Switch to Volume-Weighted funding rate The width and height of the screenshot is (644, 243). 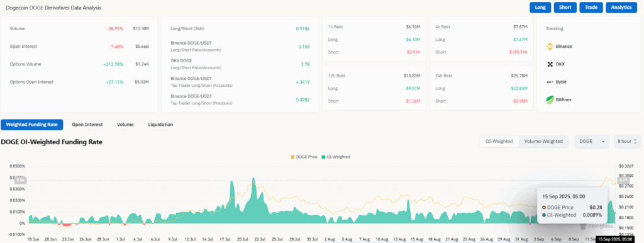pos(544,142)
